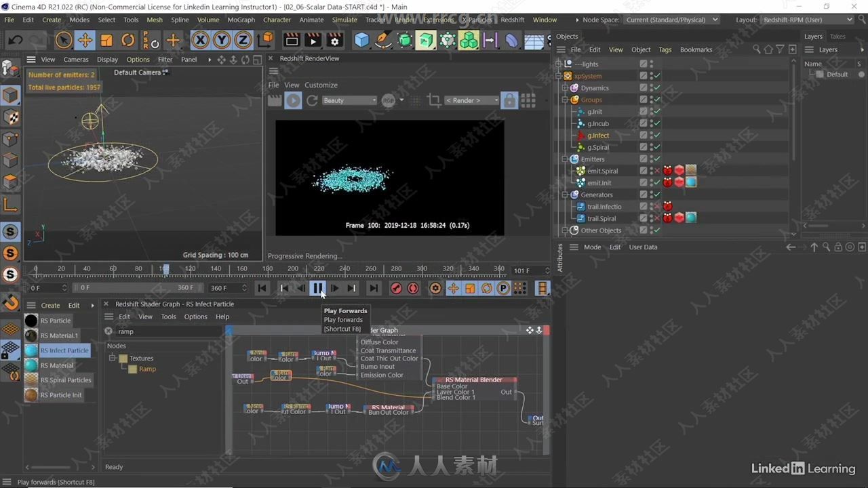Screen dimensions: 868x488
Task: Open the Simulate menu
Action: [344, 20]
